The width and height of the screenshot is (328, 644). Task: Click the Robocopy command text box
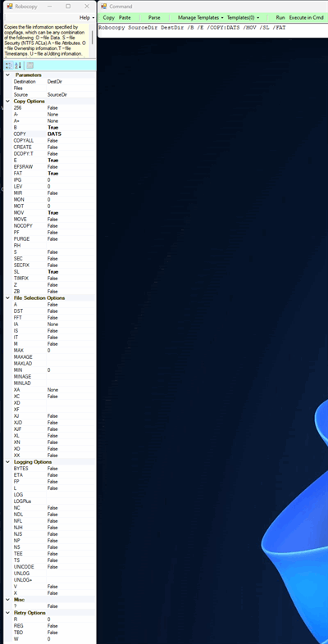(x=212, y=30)
